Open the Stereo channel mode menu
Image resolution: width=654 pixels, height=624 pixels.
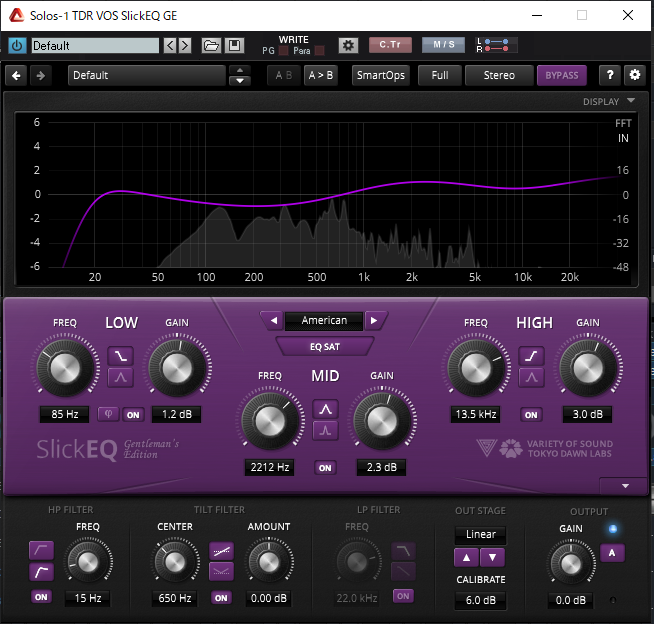click(499, 75)
